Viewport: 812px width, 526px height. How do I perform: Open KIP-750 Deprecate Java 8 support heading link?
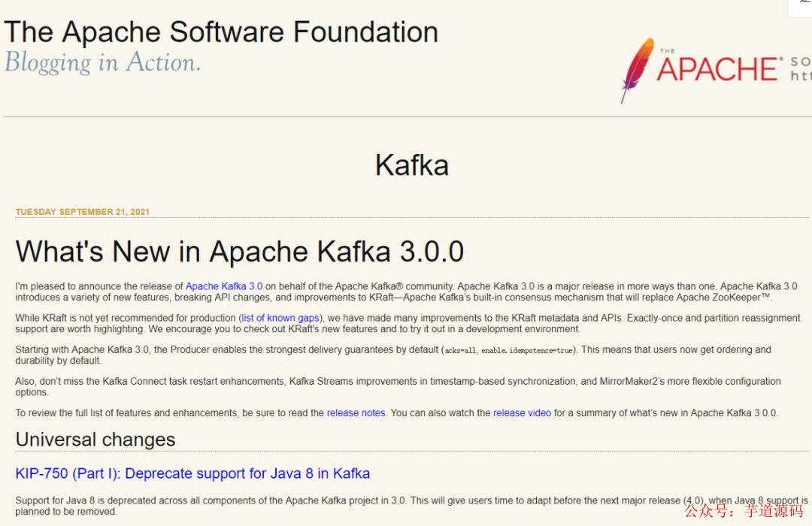tap(192, 473)
